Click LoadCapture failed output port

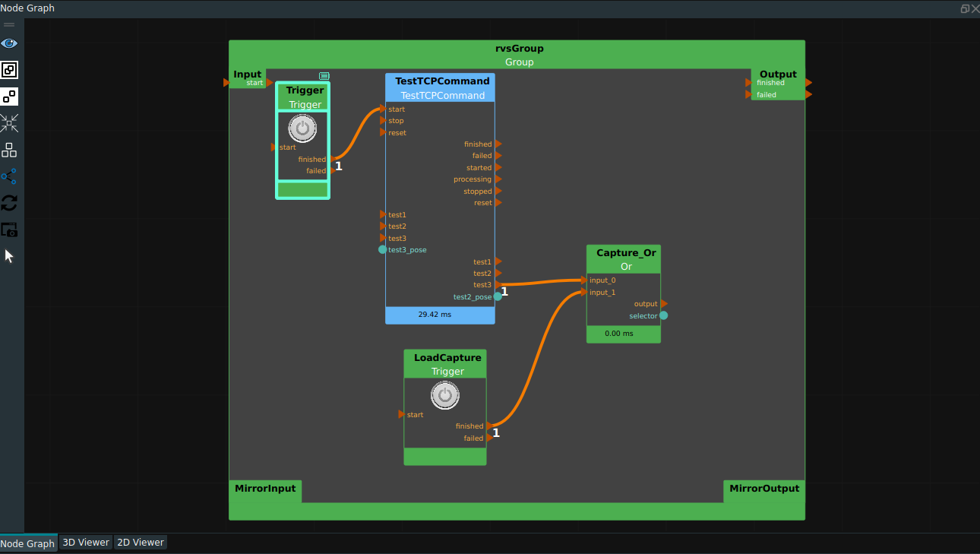pyautogui.click(x=489, y=438)
